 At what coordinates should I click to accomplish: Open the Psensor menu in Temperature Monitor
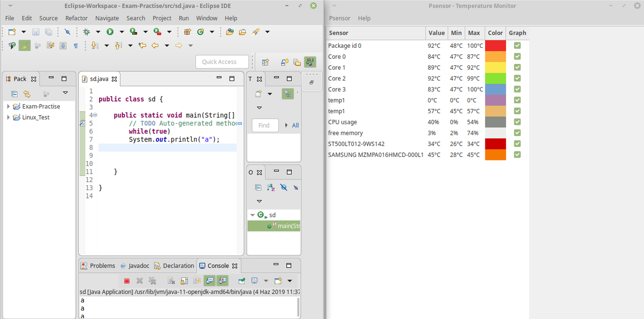click(340, 18)
